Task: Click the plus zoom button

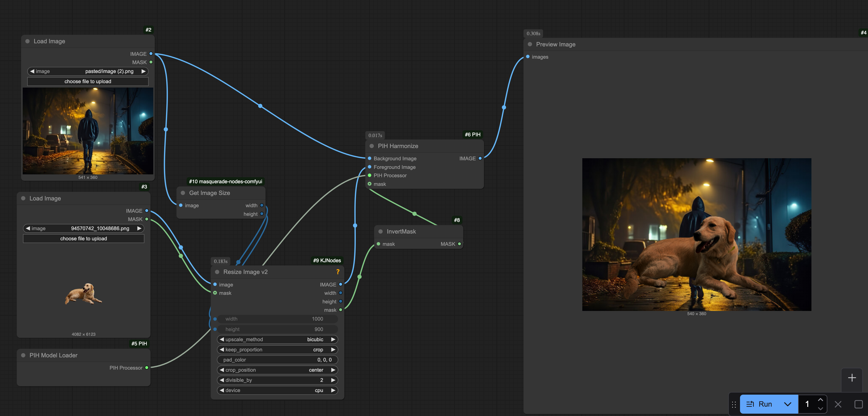Action: [x=852, y=378]
